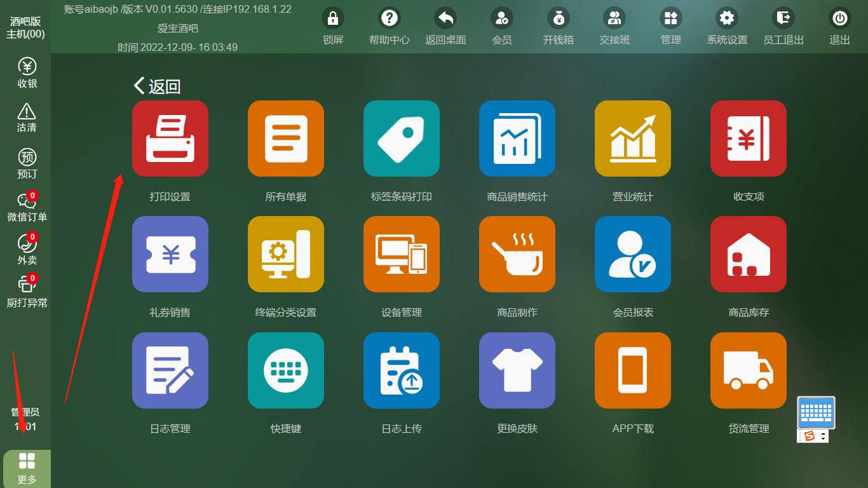
Task: Open 会员报表 member icon
Action: (633, 254)
